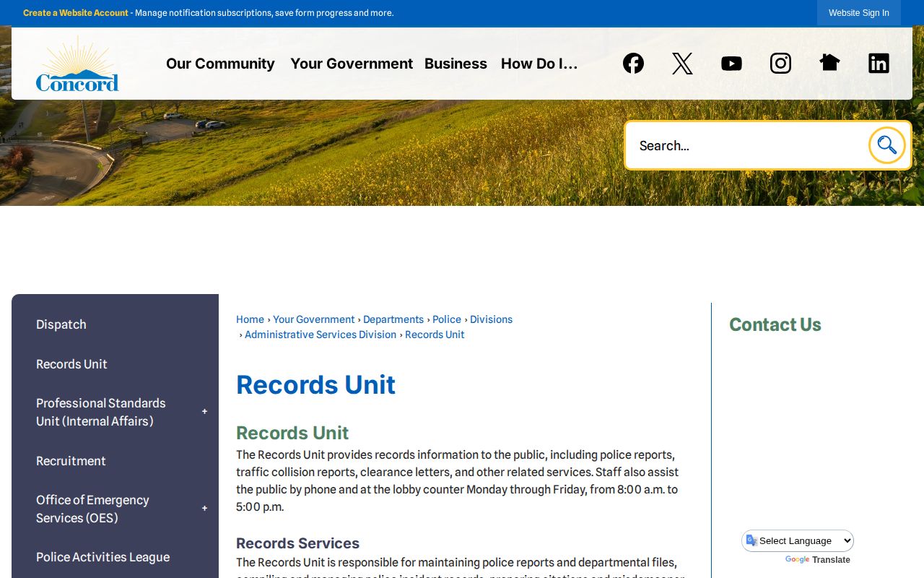Open the Select Language dropdown
This screenshot has width=924, height=578.
[798, 540]
